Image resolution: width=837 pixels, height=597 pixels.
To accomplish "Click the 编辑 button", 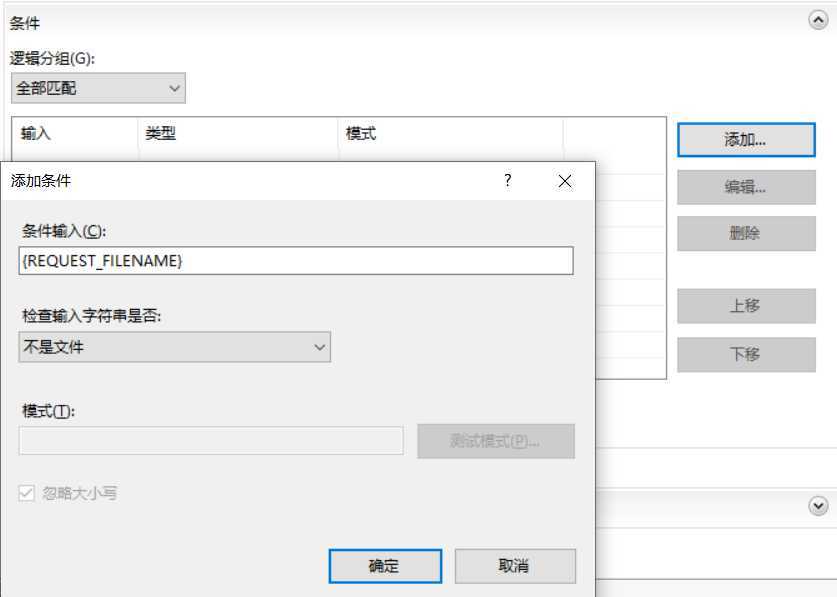I will (746, 187).
